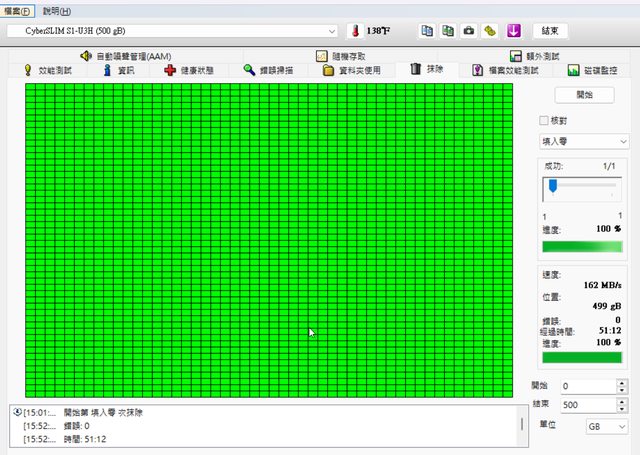Screen dimensions: 640x455
Task: Click the pass count slider handle
Action: click(x=552, y=187)
